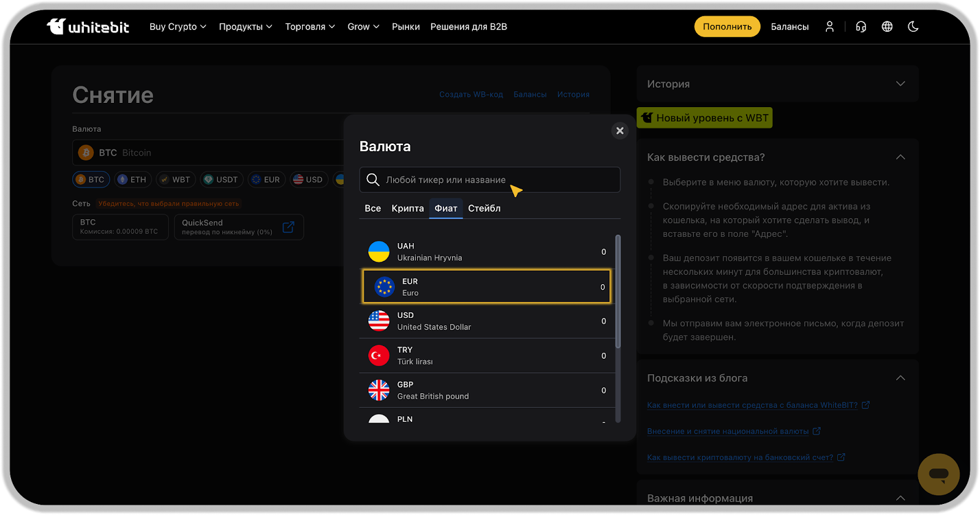Expand the История panel
The height and width of the screenshot is (515, 980).
[900, 84]
